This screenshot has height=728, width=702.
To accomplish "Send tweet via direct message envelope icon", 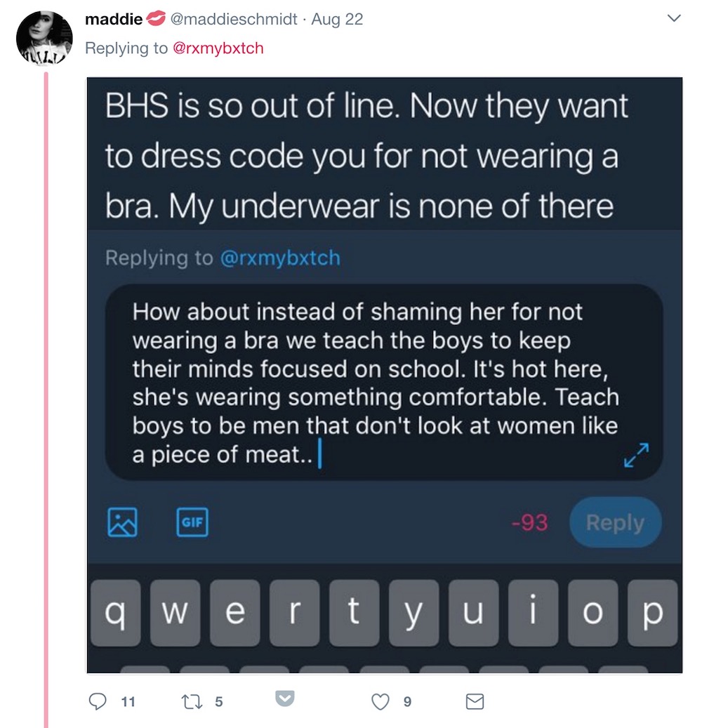I will tap(475, 701).
